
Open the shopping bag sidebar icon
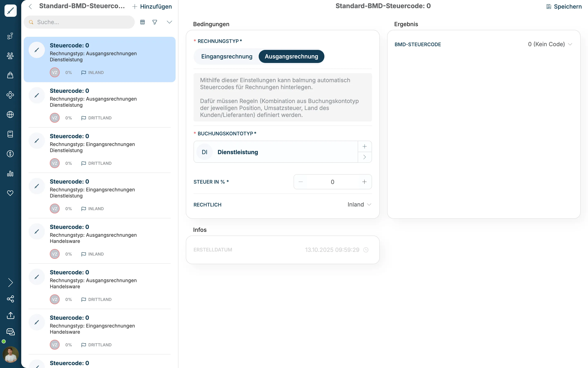[10, 75]
